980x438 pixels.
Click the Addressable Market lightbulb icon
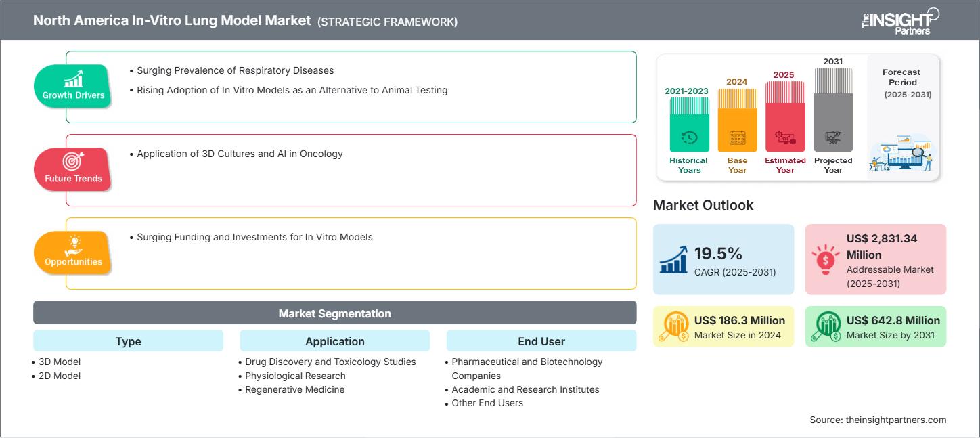(x=824, y=259)
